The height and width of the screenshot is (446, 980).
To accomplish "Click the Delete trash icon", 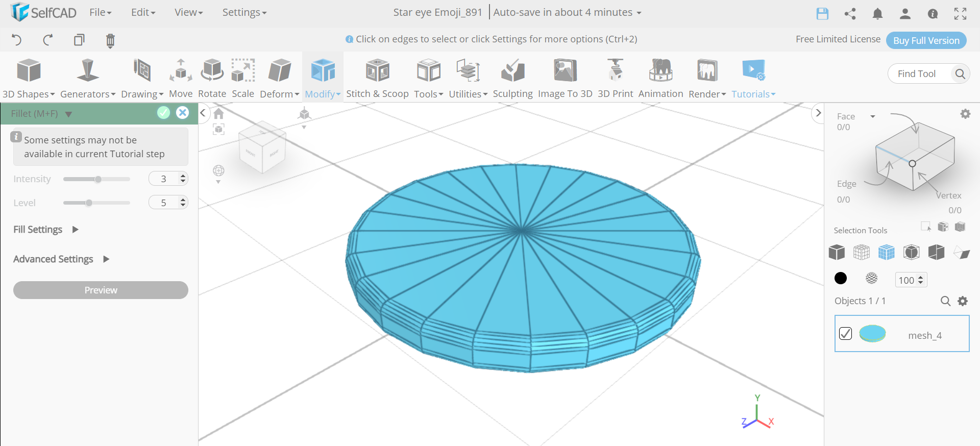I will [110, 40].
